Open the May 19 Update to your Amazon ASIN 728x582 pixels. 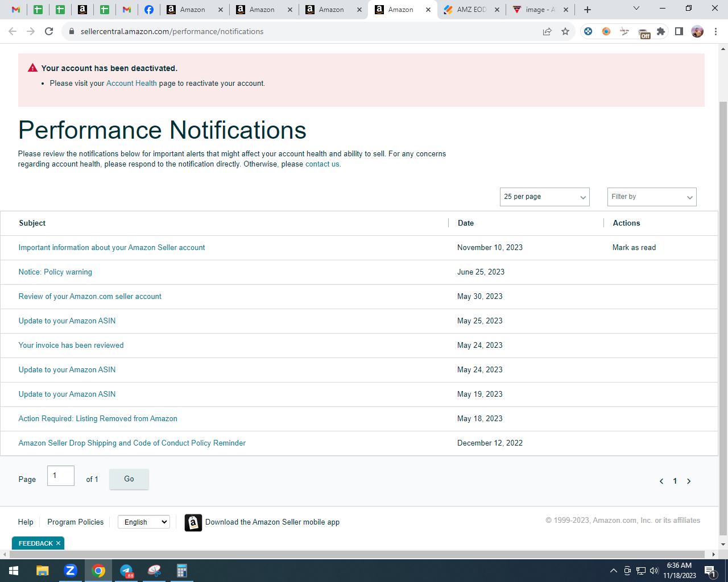[67, 394]
